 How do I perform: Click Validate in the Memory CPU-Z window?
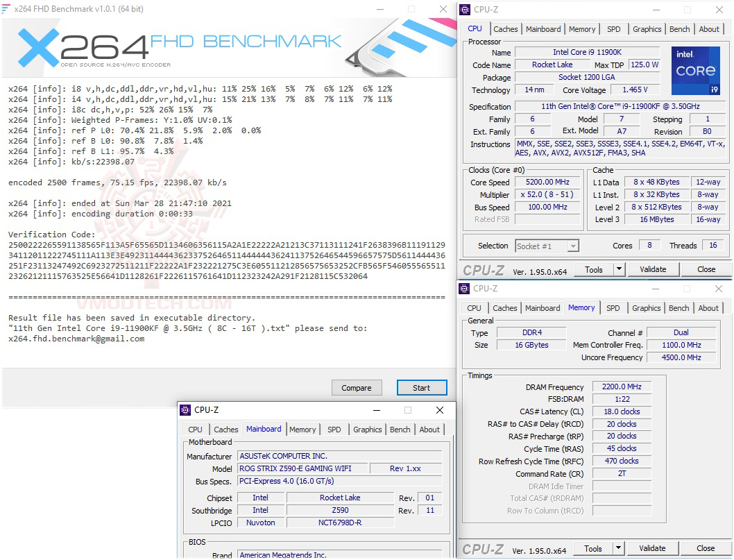coord(652,548)
